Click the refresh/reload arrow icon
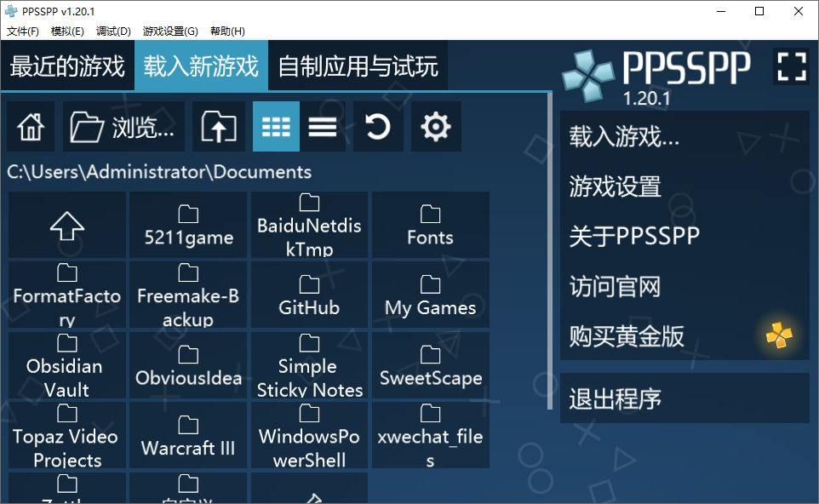This screenshot has width=819, height=504. pyautogui.click(x=377, y=126)
